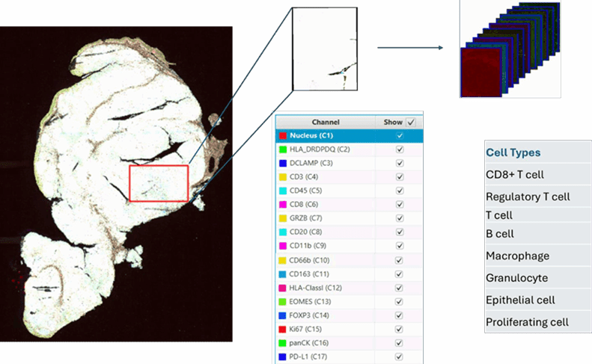Select the CD8+ T cell type
Viewport: 592px width, 364px height.
(515, 174)
